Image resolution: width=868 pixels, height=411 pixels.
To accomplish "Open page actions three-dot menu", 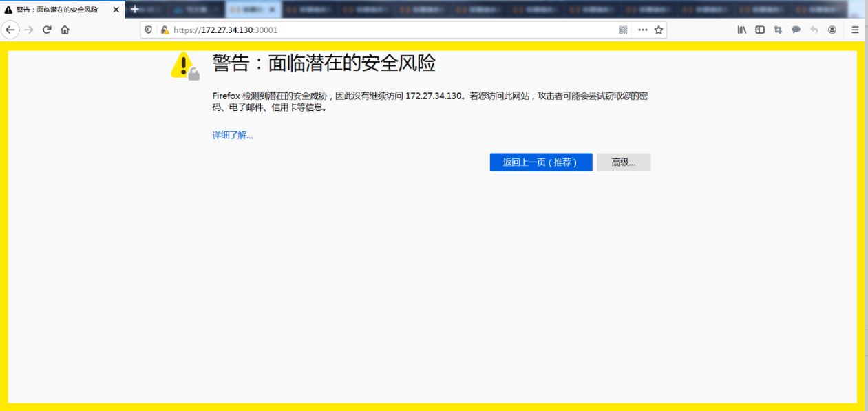I will pos(642,30).
